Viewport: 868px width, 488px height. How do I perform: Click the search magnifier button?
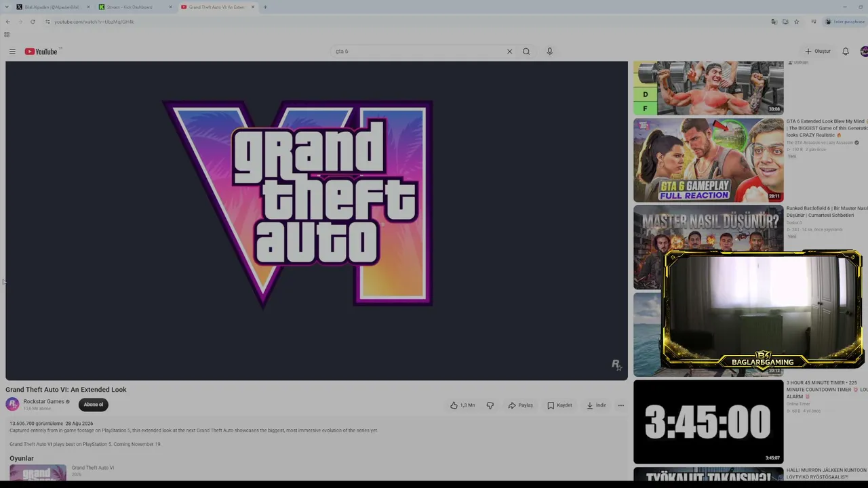(x=526, y=52)
